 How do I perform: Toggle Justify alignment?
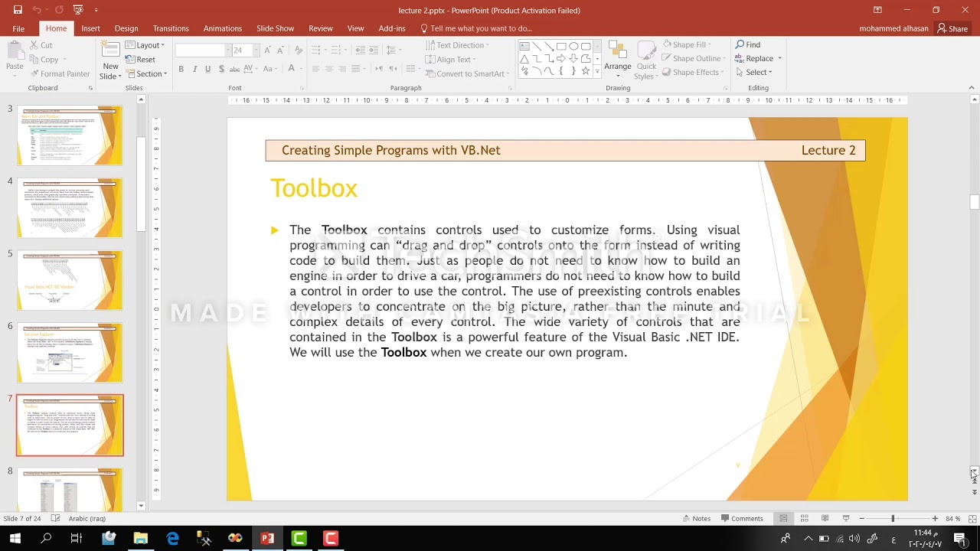(357, 69)
